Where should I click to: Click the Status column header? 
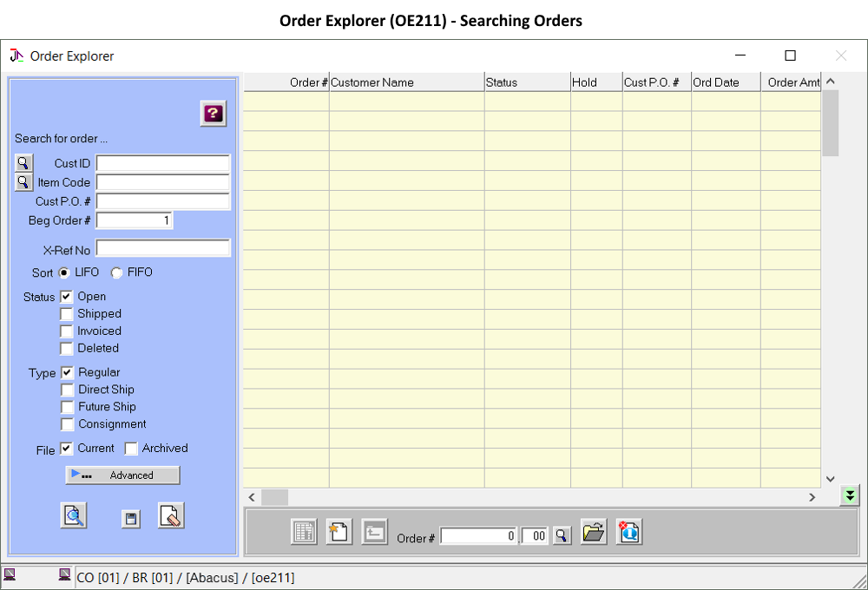[x=525, y=82]
